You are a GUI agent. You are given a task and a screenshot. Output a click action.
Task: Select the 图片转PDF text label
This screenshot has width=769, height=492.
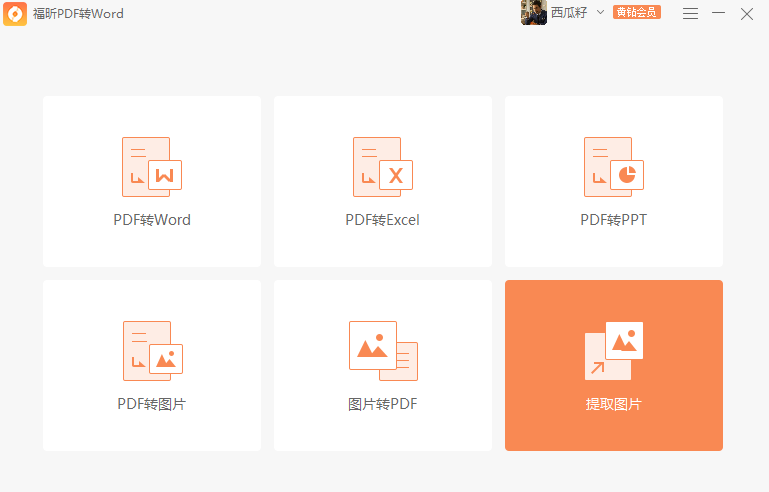[x=382, y=404]
